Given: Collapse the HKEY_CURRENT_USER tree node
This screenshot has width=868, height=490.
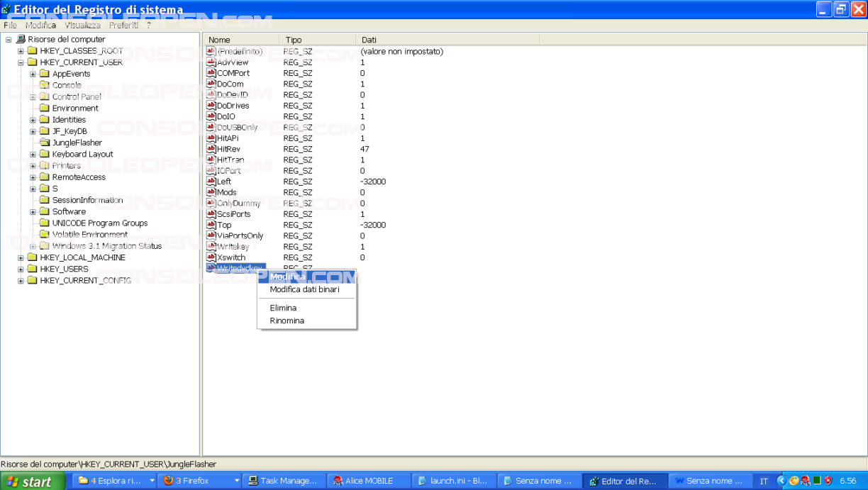Looking at the screenshot, I should point(21,62).
